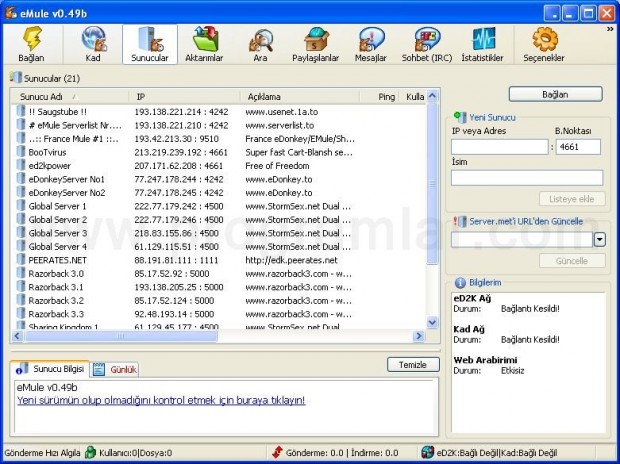
Task: Click server list scroll down arrow
Action: click(x=433, y=322)
